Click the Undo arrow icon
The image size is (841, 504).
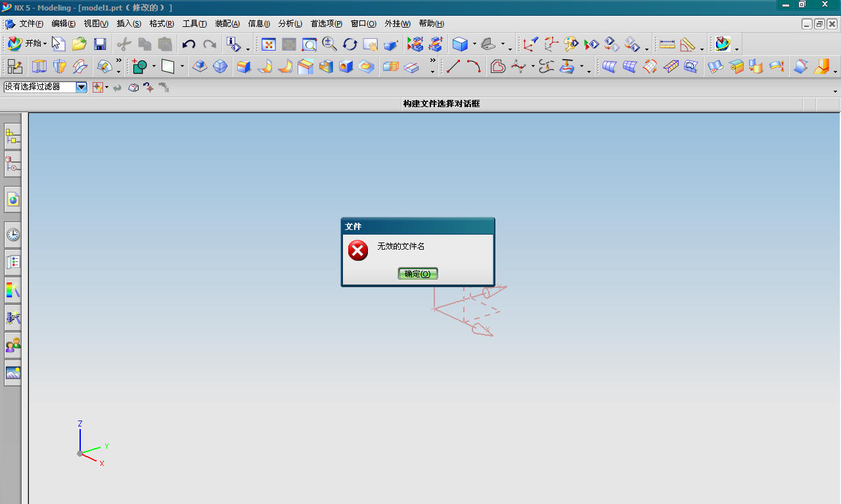click(x=189, y=44)
